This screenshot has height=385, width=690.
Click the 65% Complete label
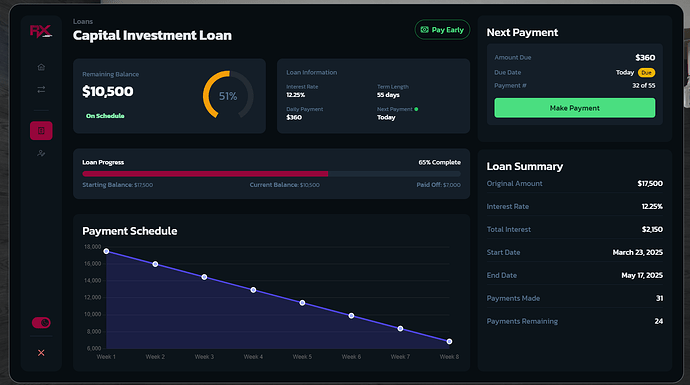tap(439, 162)
